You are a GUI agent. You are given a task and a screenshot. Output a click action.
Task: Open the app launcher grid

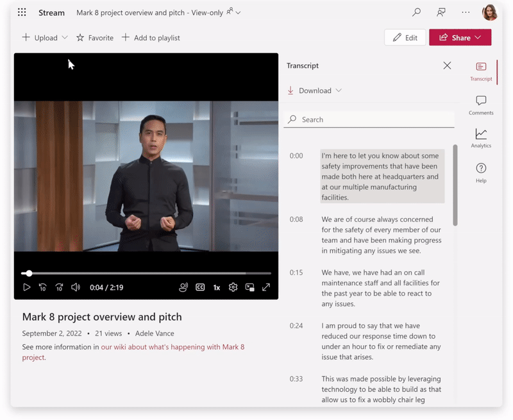tap(22, 12)
